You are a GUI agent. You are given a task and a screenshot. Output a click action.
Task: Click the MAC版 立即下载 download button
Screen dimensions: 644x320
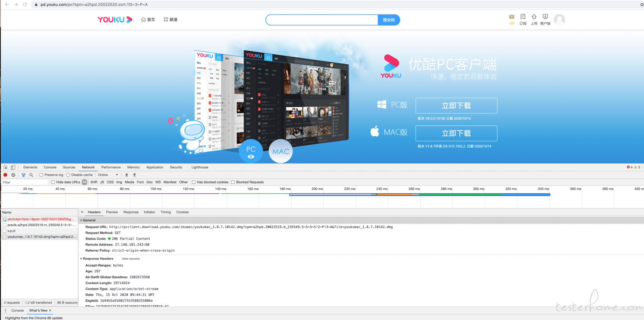click(x=456, y=133)
